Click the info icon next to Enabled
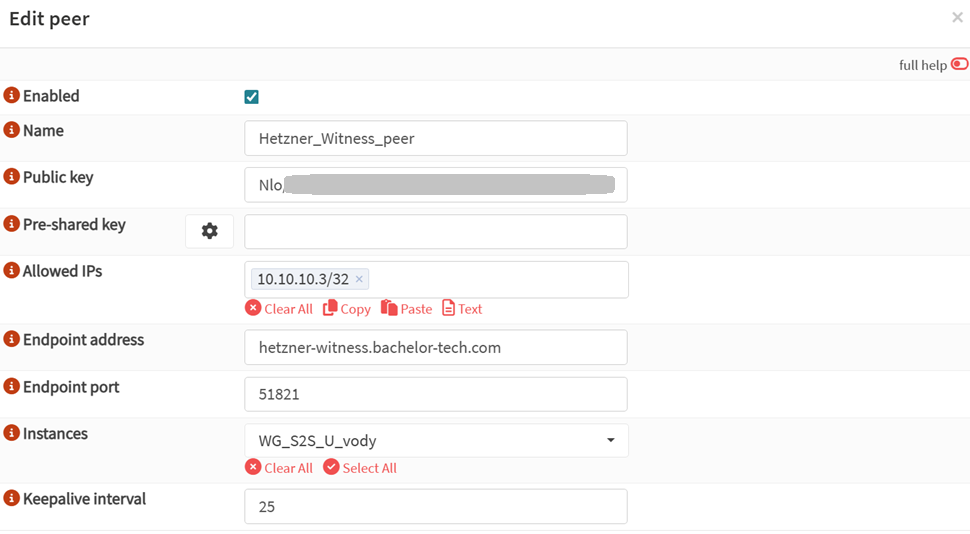Image resolution: width=970 pixels, height=534 pixels. [x=12, y=96]
